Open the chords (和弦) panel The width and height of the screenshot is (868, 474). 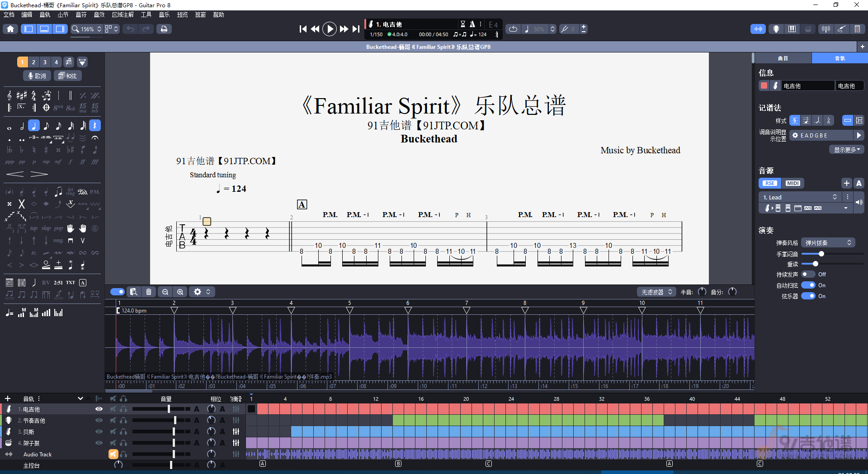click(68, 76)
